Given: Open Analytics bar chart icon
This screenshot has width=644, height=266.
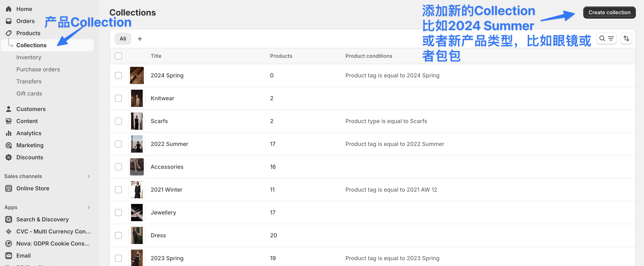Looking at the screenshot, I should 8,133.
